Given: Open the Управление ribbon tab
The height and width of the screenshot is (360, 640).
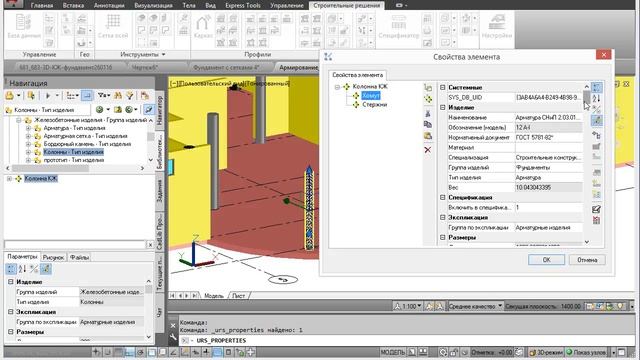Looking at the screenshot, I should (287, 5).
